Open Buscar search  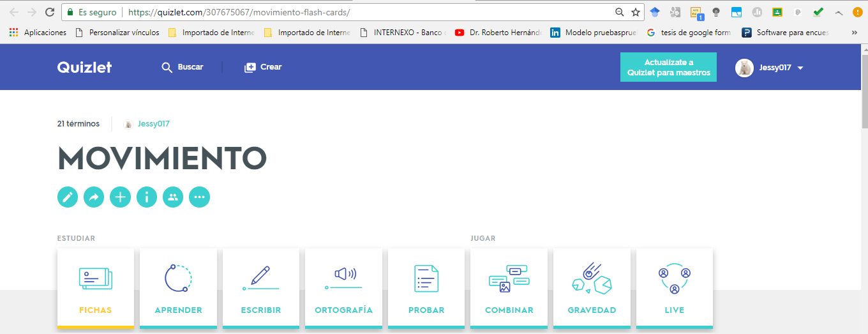coord(183,67)
